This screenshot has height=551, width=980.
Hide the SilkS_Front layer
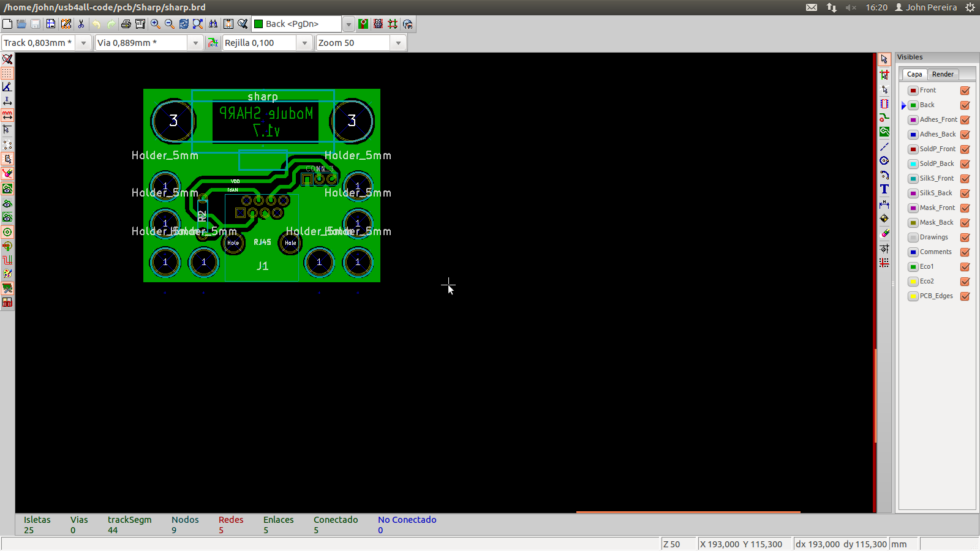pyautogui.click(x=965, y=179)
